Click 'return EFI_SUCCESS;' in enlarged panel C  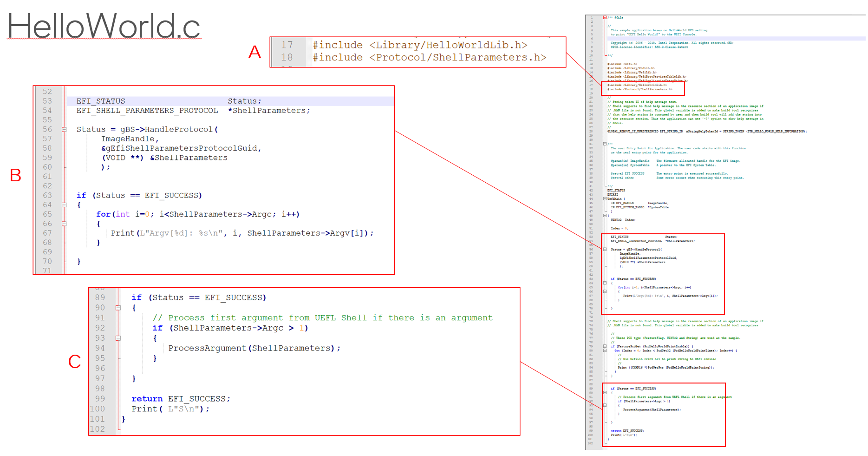(x=181, y=399)
